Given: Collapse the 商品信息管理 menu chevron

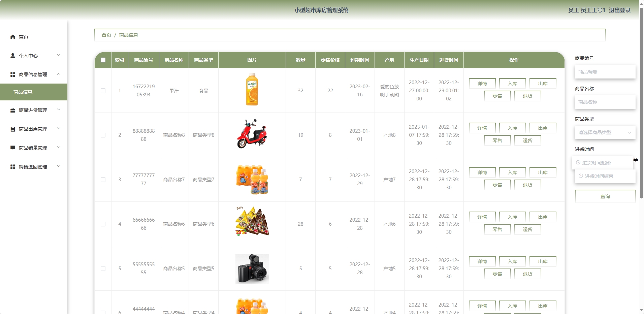Looking at the screenshot, I should [59, 74].
